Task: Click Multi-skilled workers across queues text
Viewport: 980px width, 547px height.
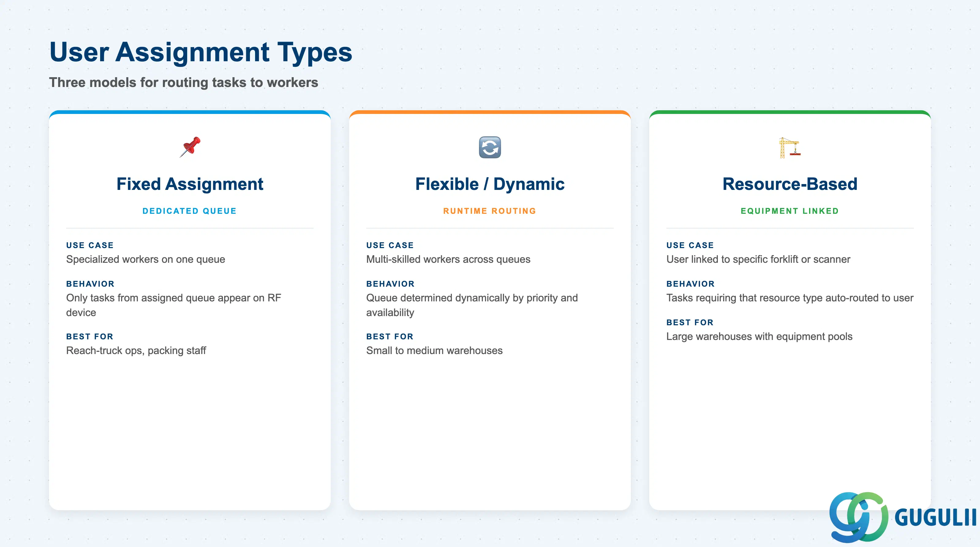Action: 448,259
